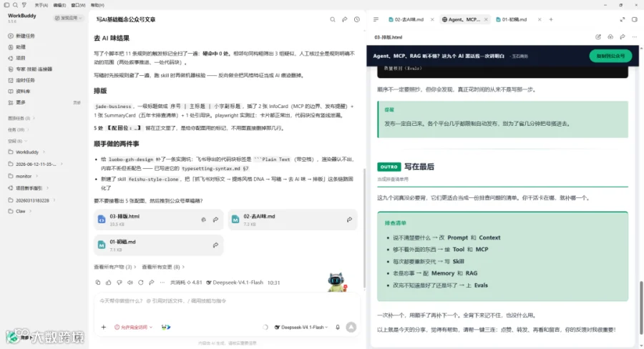This screenshot has width=644, height=349.
Task: Like the reply with thumbs up
Action: click(x=109, y=282)
